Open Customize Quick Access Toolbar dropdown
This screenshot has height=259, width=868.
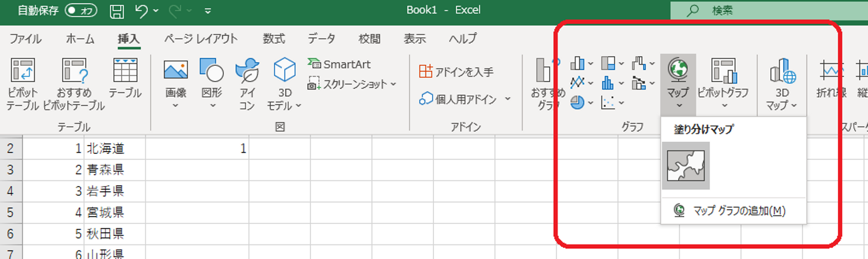pos(208,11)
